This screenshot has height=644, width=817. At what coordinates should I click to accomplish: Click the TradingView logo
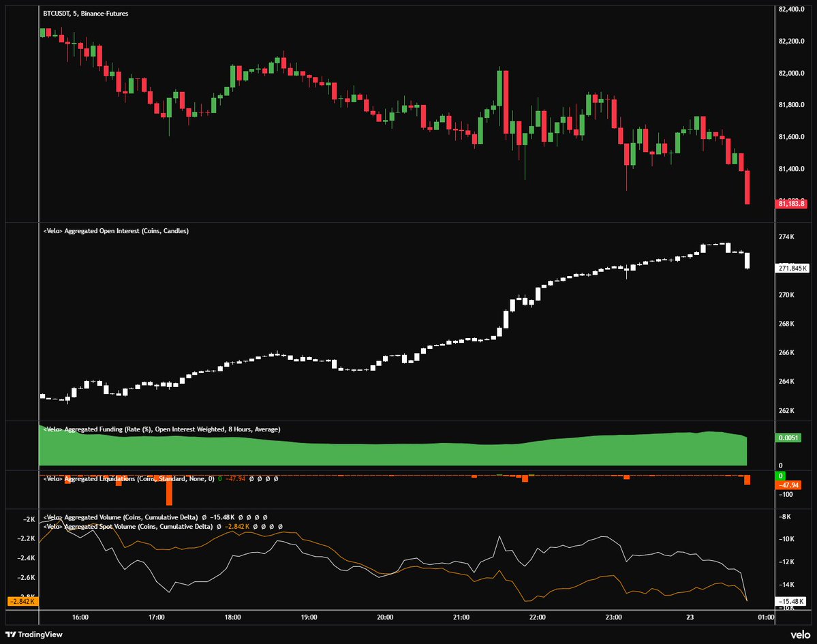coord(34,634)
